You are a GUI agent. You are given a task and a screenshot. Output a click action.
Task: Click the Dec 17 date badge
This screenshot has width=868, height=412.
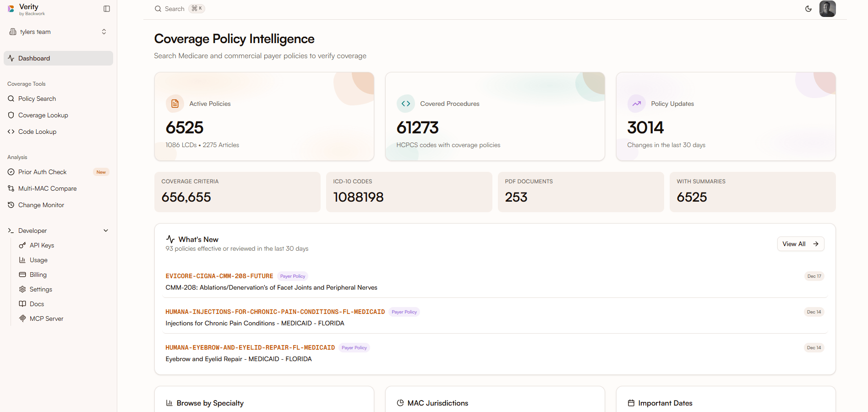click(x=814, y=276)
